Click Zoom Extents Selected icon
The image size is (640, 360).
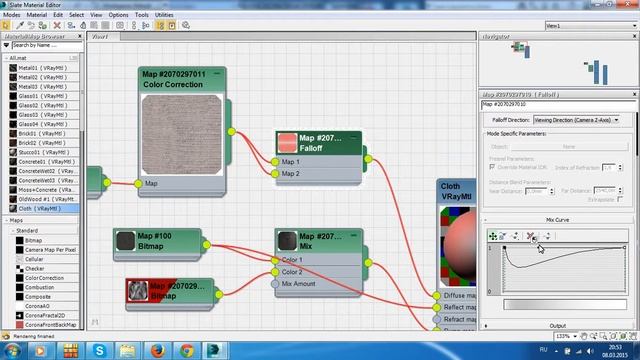click(623, 336)
